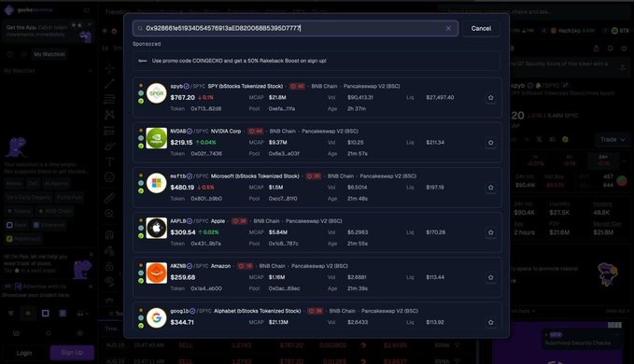
Task: Select the 24H timeframe stats tab
Action: tap(603, 160)
